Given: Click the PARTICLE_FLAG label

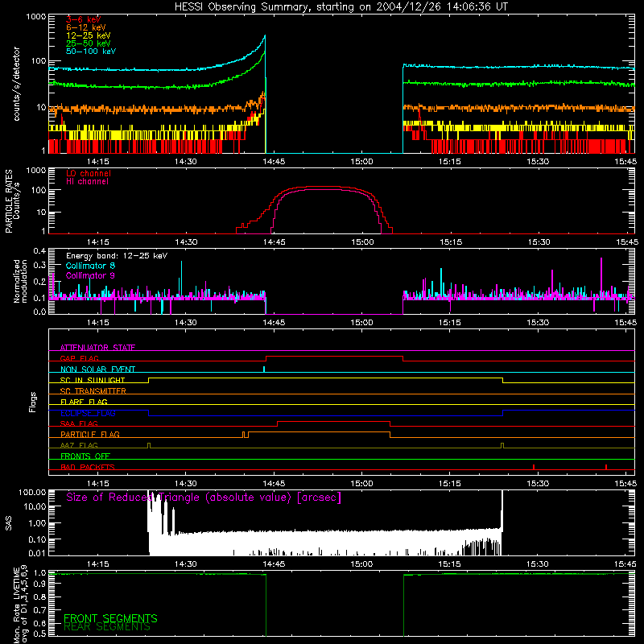Looking at the screenshot, I should (90, 435).
